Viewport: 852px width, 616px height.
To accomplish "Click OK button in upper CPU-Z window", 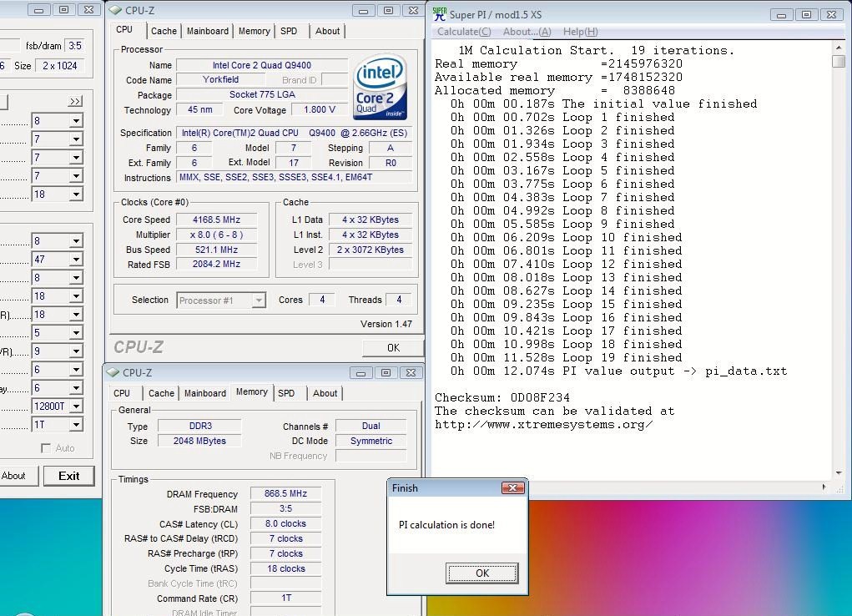I will coord(393,348).
